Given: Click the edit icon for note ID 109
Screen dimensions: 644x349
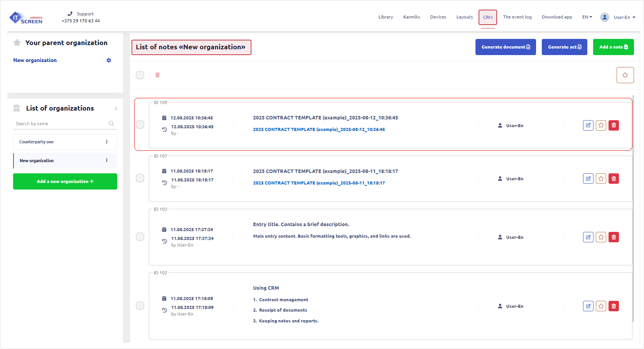Looking at the screenshot, I should (x=588, y=125).
